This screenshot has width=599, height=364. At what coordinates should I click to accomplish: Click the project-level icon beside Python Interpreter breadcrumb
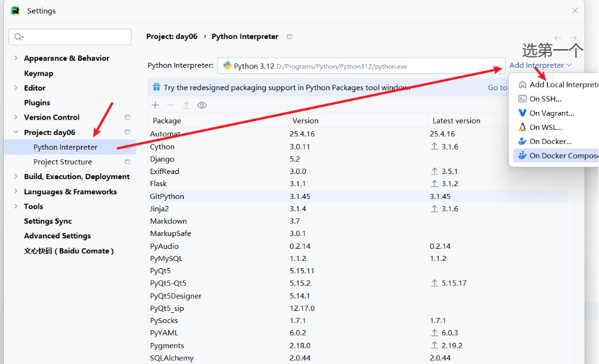(x=289, y=36)
